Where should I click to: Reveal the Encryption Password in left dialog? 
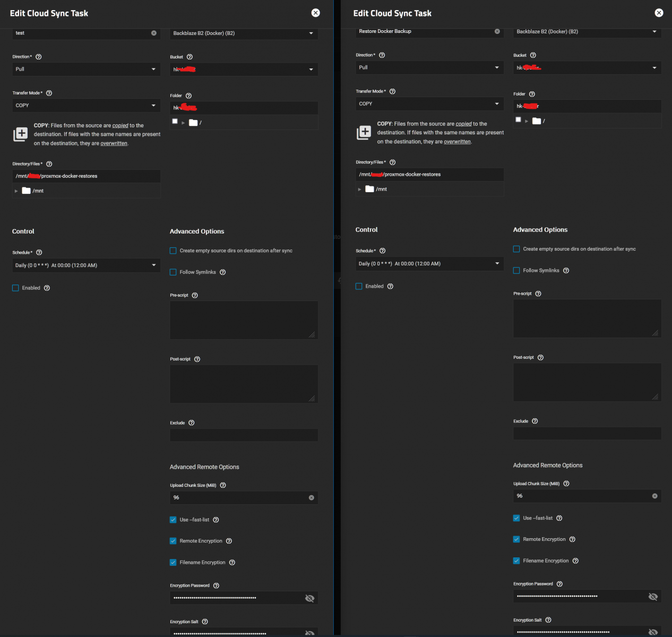coord(309,598)
